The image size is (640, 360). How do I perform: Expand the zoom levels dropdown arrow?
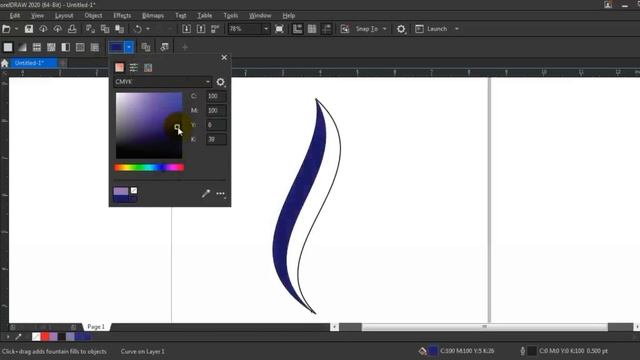(x=266, y=29)
